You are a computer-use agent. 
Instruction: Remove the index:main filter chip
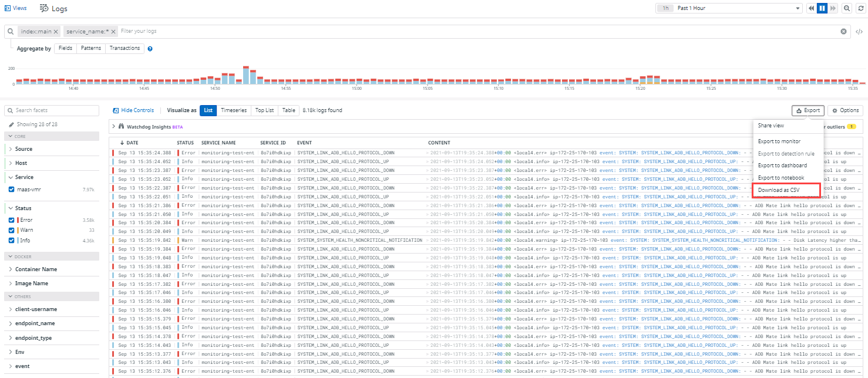click(x=56, y=32)
